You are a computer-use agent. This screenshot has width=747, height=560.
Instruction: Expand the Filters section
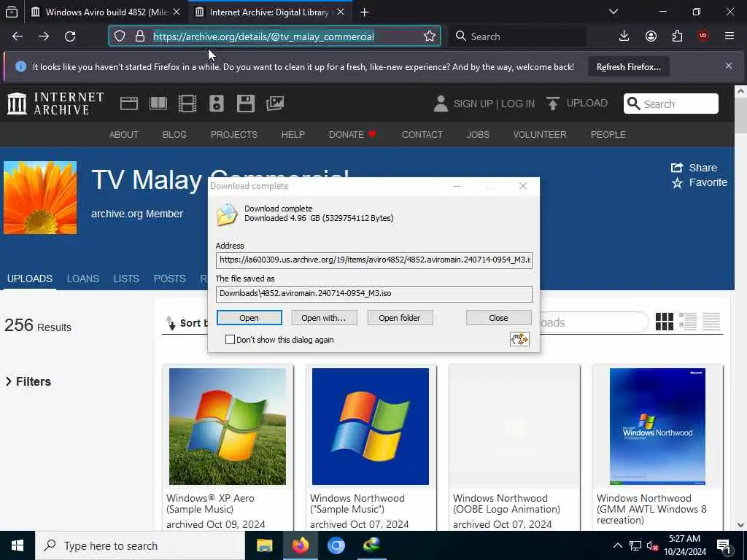click(28, 381)
